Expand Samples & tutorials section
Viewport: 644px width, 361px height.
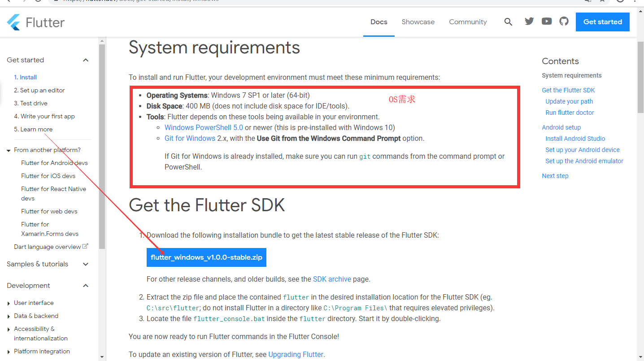[x=86, y=264]
